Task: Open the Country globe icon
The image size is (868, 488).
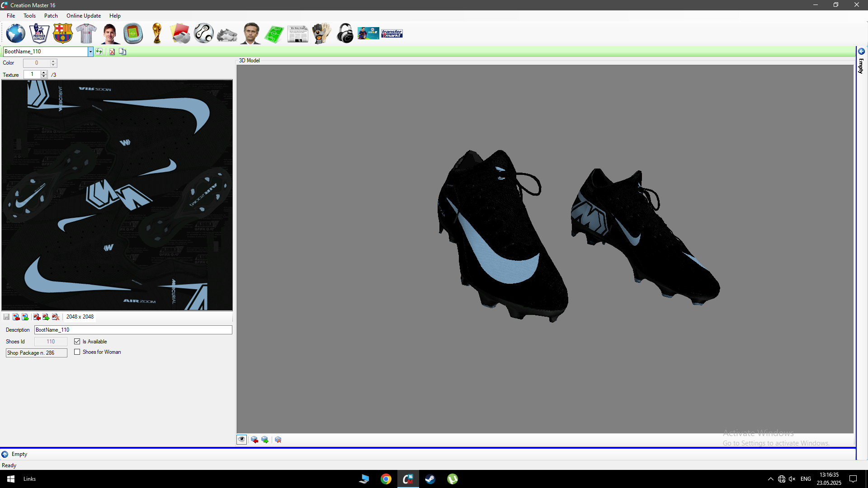Action: (16, 33)
